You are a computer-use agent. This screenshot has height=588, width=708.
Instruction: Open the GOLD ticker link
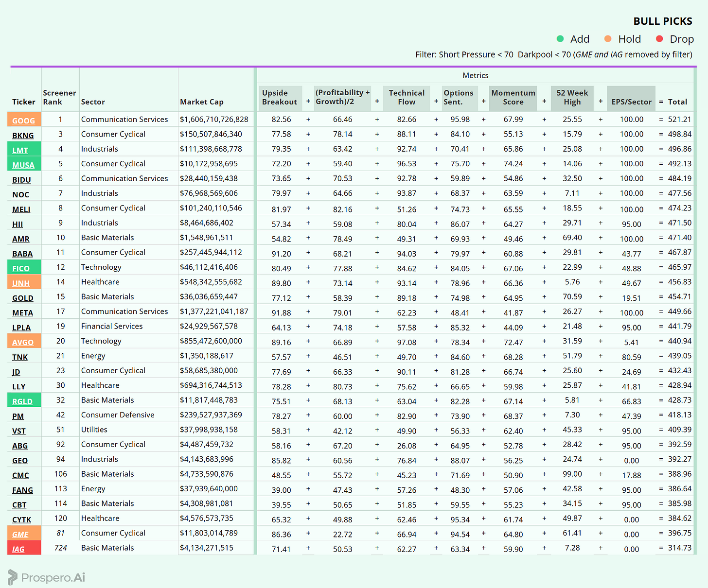(x=23, y=298)
